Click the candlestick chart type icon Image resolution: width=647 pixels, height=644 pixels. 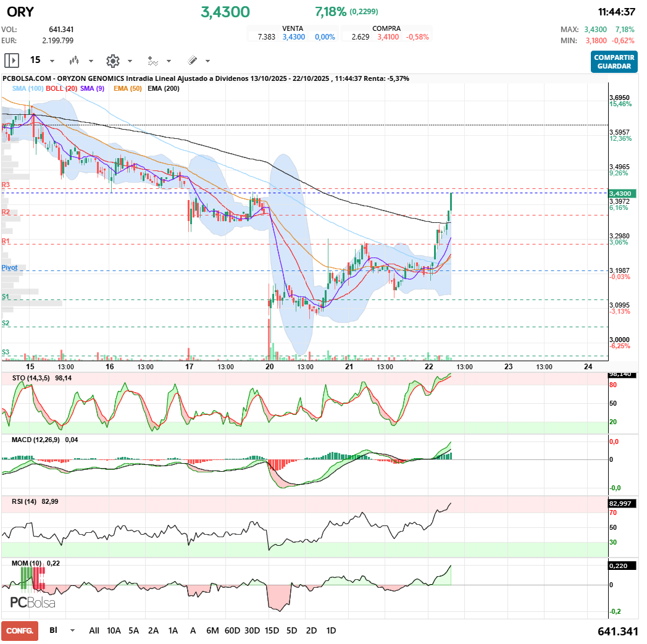[x=75, y=61]
